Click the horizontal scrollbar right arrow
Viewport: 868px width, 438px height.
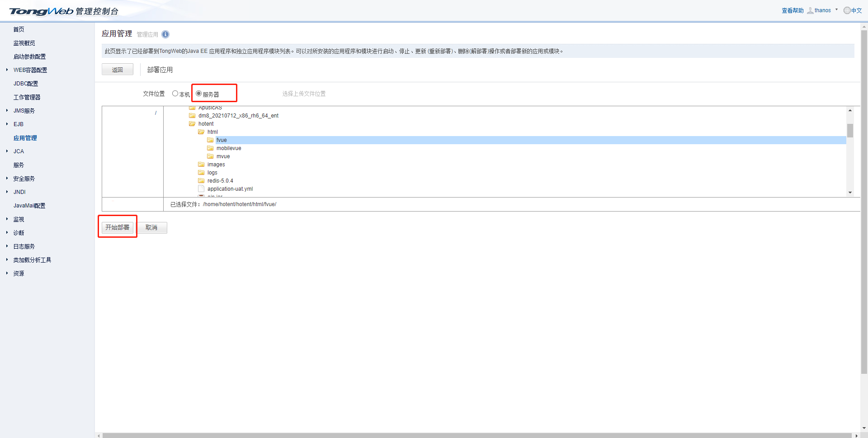856,435
